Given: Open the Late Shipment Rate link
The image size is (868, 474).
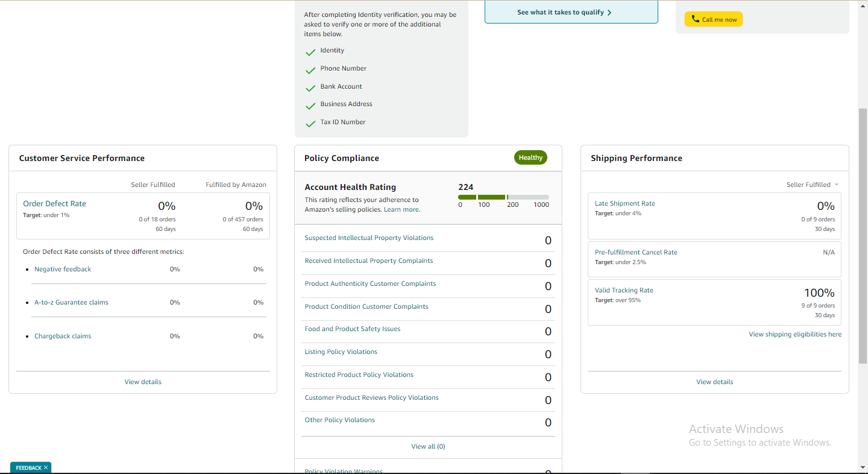Looking at the screenshot, I should tap(624, 203).
